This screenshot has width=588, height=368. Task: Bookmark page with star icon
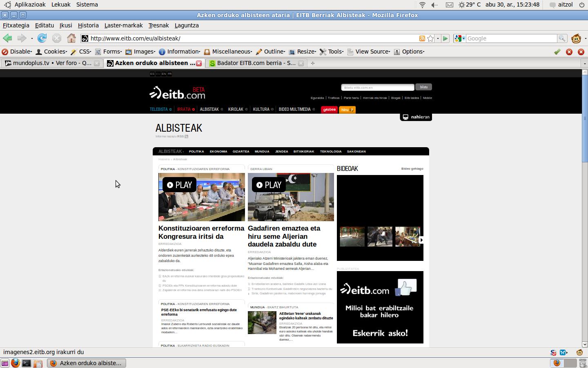(x=430, y=38)
